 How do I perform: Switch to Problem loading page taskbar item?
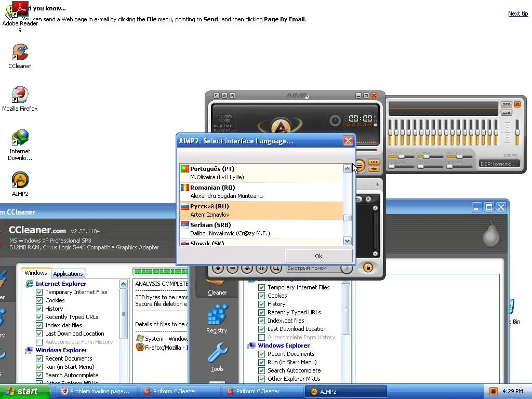pyautogui.click(x=96, y=391)
